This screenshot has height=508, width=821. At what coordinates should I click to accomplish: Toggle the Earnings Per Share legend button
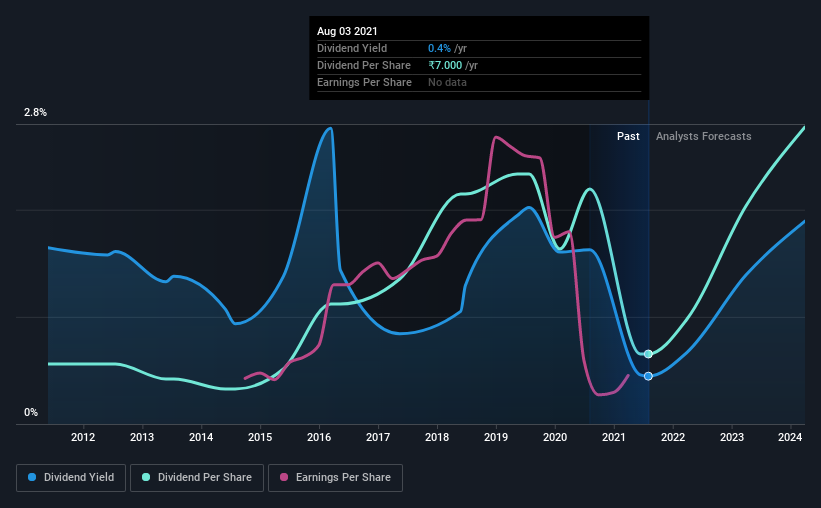click(x=335, y=478)
